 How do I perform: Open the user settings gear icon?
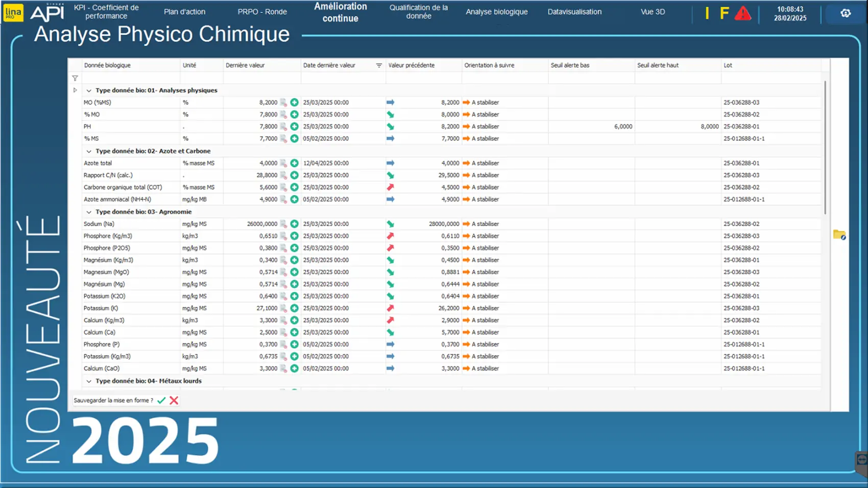[846, 13]
